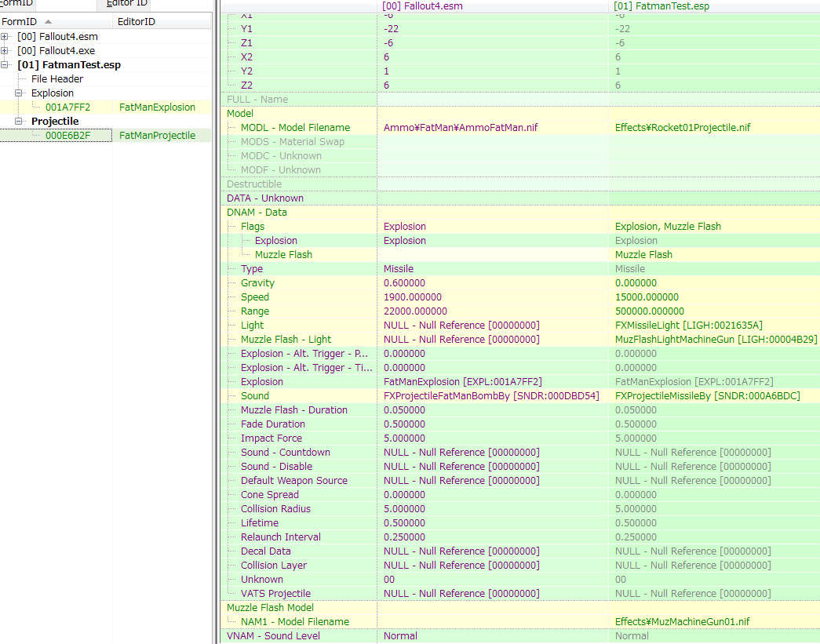Click the Collision Radius row label
Image resolution: width=820 pixels, height=644 pixels.
[275, 508]
